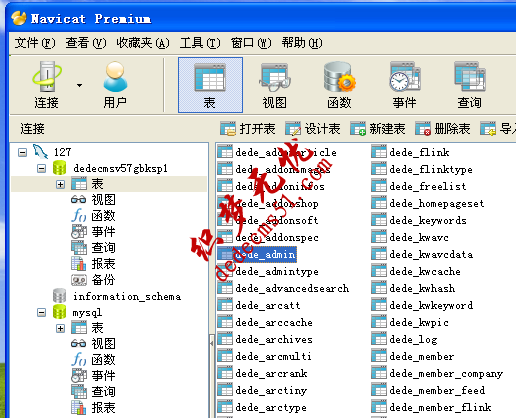
Task: Select the dede_arcmulti table
Action: [x=265, y=357]
